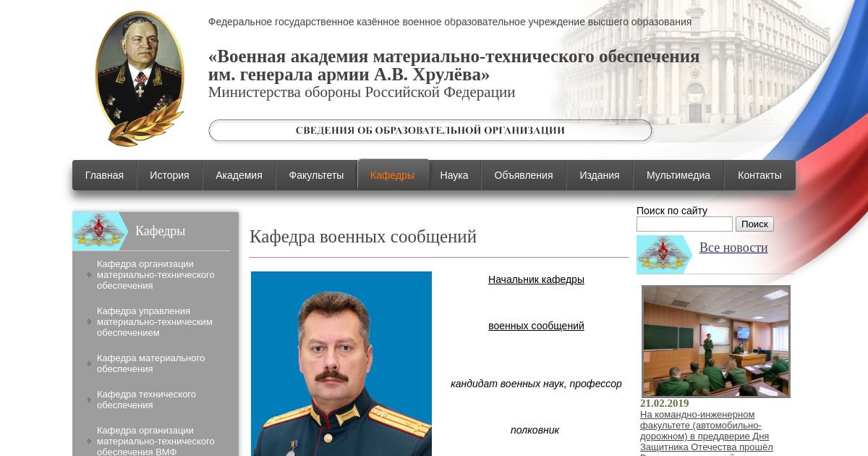Viewport: 868px width, 456px height.
Task: Open the Академия menu item
Action: [239, 175]
